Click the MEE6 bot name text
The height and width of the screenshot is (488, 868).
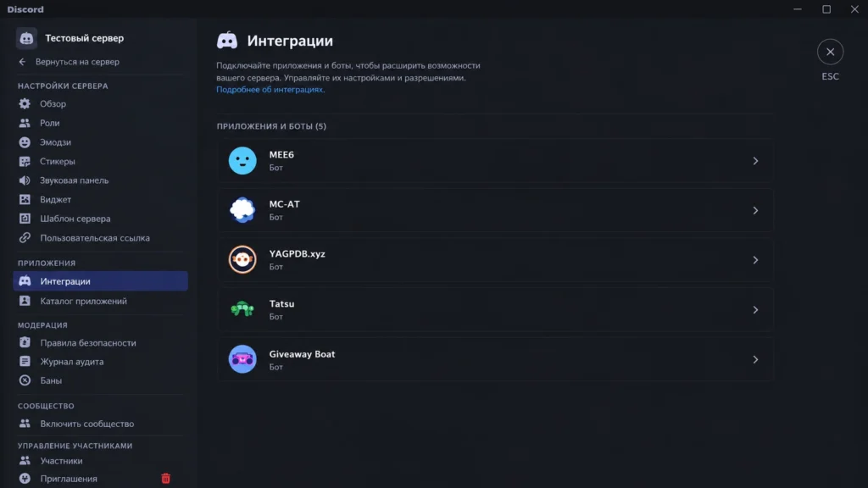point(281,154)
